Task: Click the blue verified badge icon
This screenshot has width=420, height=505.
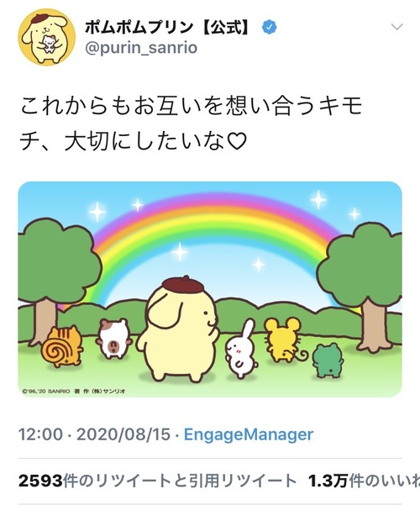Action: click(270, 28)
